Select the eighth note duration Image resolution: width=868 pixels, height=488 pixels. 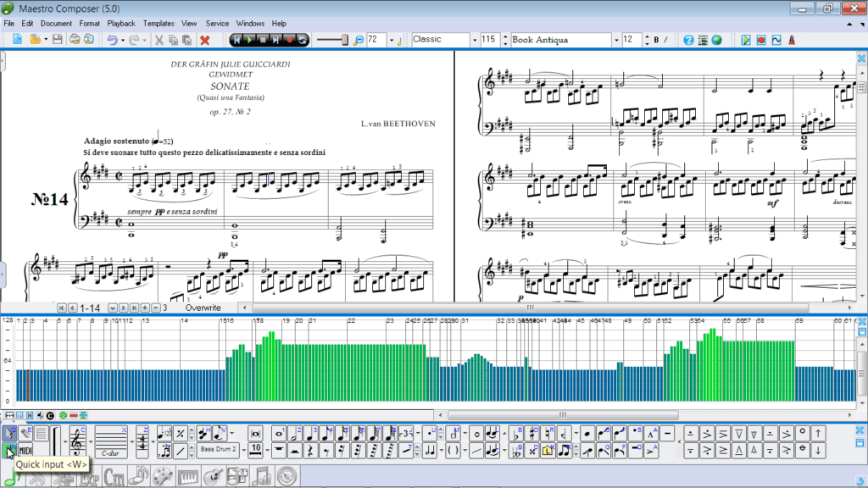click(x=327, y=433)
